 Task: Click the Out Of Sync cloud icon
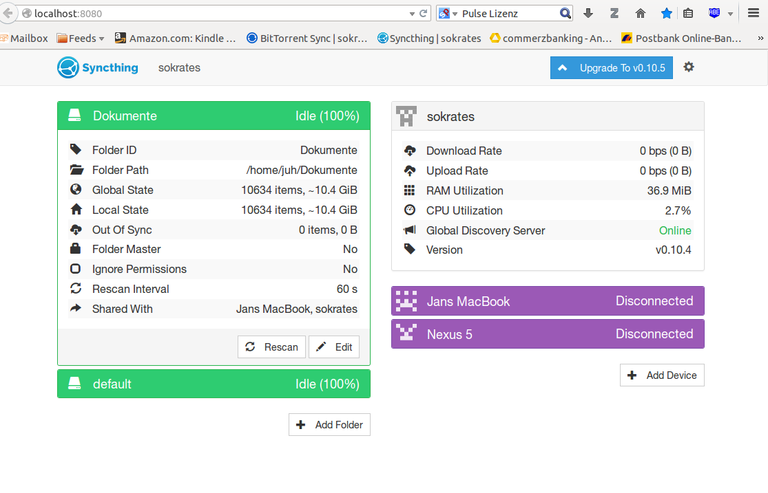(76, 230)
